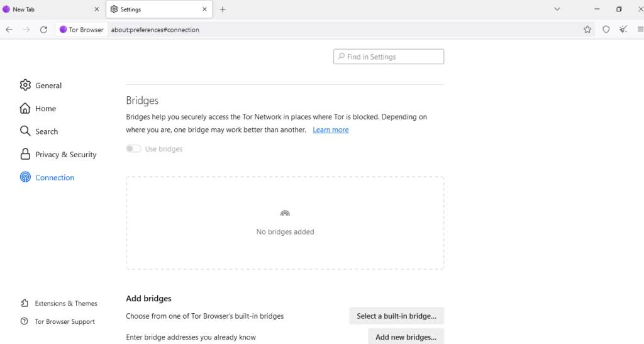Open the Extensions & Themes link
Screen dimensions: 644x344
pos(65,303)
